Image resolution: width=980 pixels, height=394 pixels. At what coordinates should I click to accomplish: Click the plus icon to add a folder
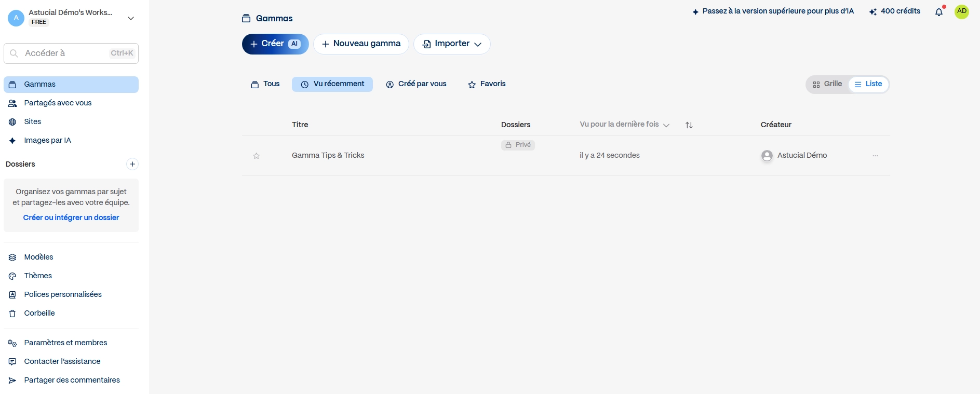pyautogui.click(x=132, y=164)
